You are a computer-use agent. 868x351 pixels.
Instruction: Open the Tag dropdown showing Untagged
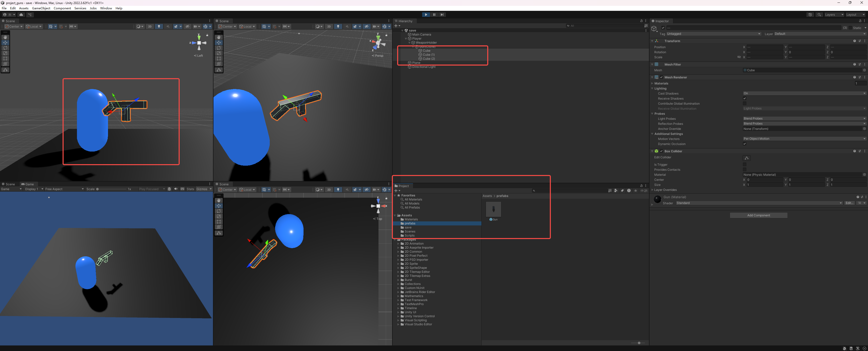[713, 34]
